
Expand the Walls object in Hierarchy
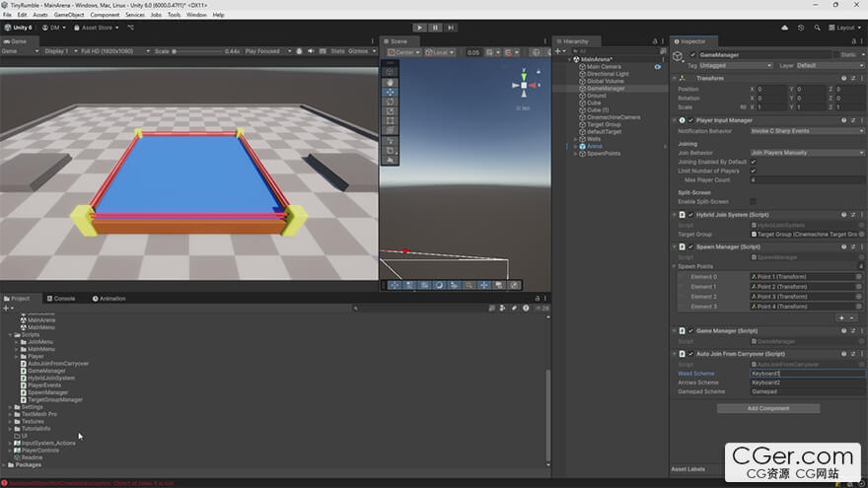[x=576, y=139]
